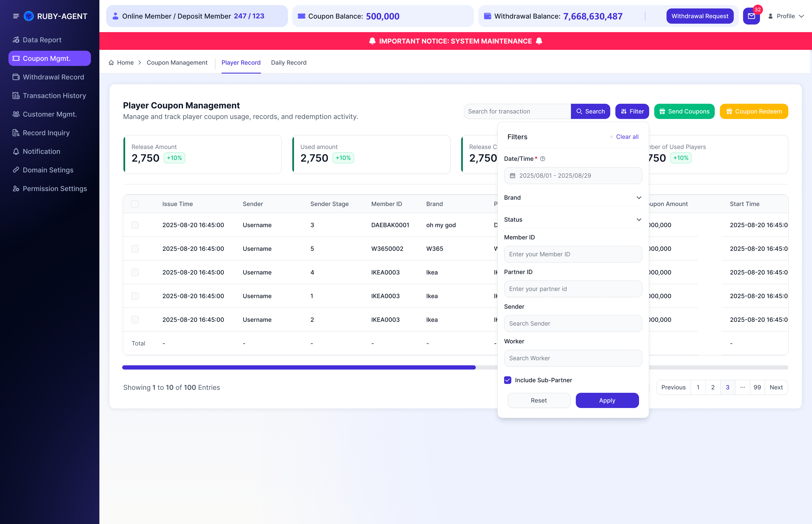Click the Customer Mgmt. people icon
The height and width of the screenshot is (524, 812).
pyautogui.click(x=16, y=114)
